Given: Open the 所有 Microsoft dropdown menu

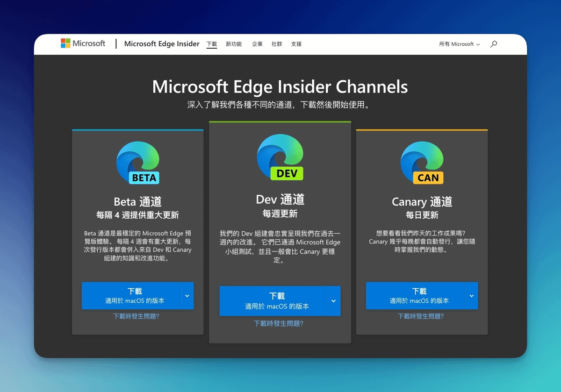Looking at the screenshot, I should tap(459, 44).
